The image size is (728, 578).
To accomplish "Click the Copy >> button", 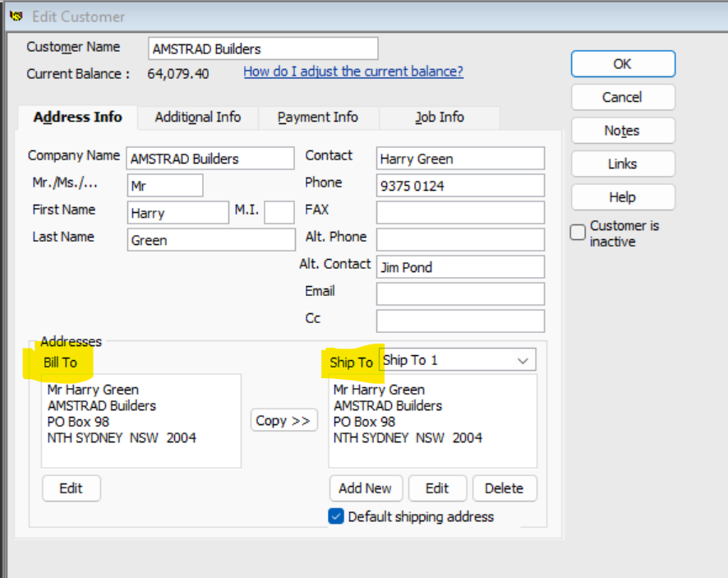I will (284, 420).
